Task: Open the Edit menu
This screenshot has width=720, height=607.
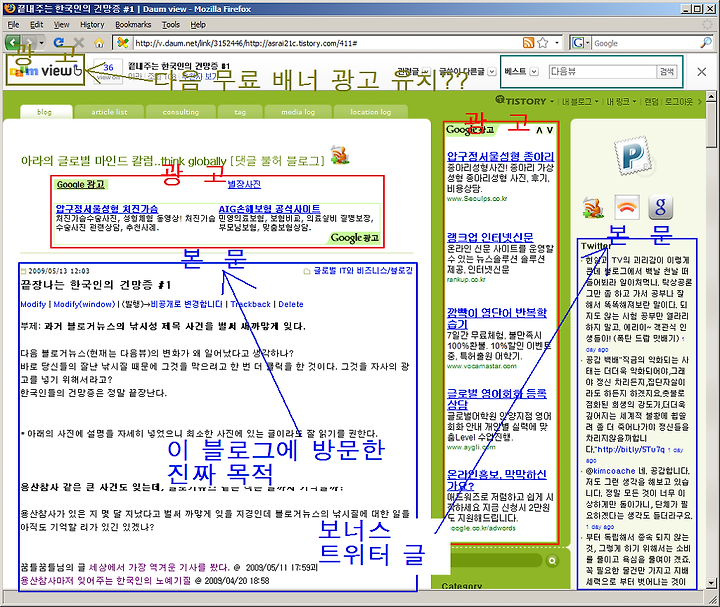Action: 37,25
